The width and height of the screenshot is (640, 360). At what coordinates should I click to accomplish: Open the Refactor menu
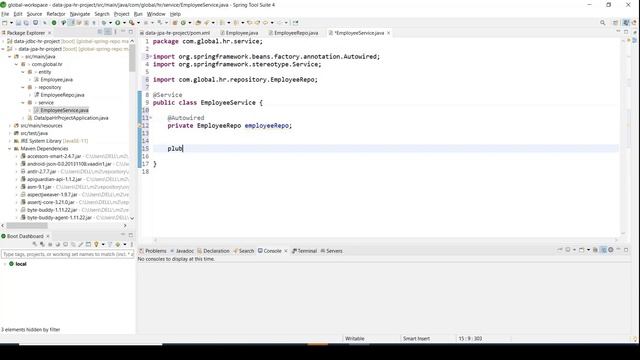(x=56, y=14)
